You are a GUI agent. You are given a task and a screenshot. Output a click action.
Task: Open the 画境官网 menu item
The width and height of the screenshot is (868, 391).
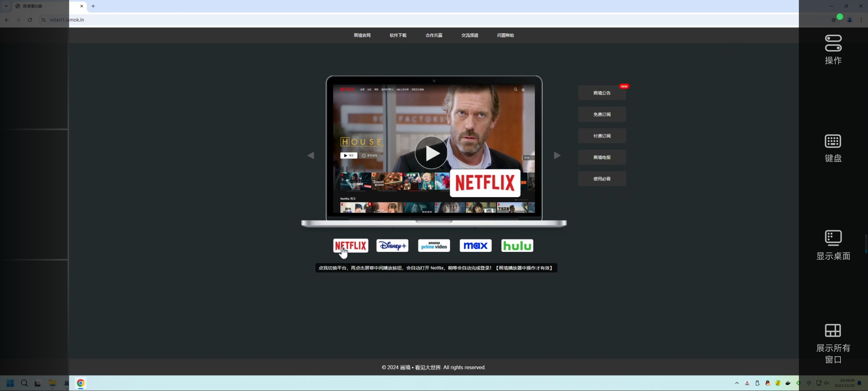click(362, 36)
